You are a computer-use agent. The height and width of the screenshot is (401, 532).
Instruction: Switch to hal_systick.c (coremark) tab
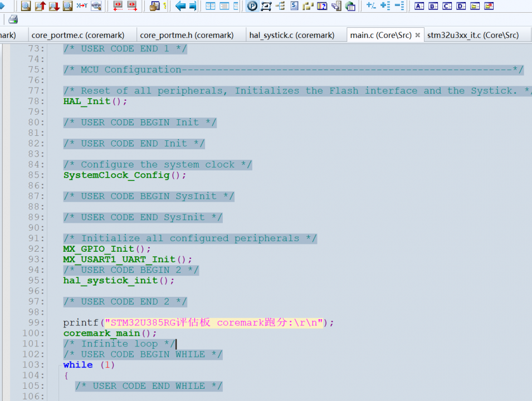coord(292,35)
